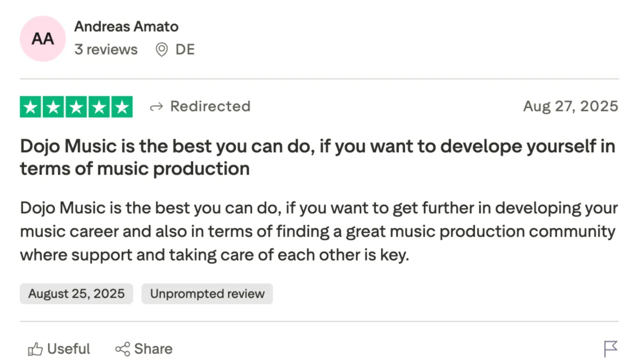
Task: Click the 'Unprompted review' badge
Action: click(x=207, y=294)
